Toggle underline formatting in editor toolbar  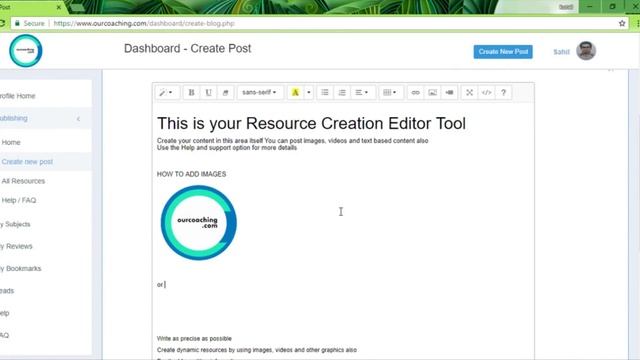(208, 93)
